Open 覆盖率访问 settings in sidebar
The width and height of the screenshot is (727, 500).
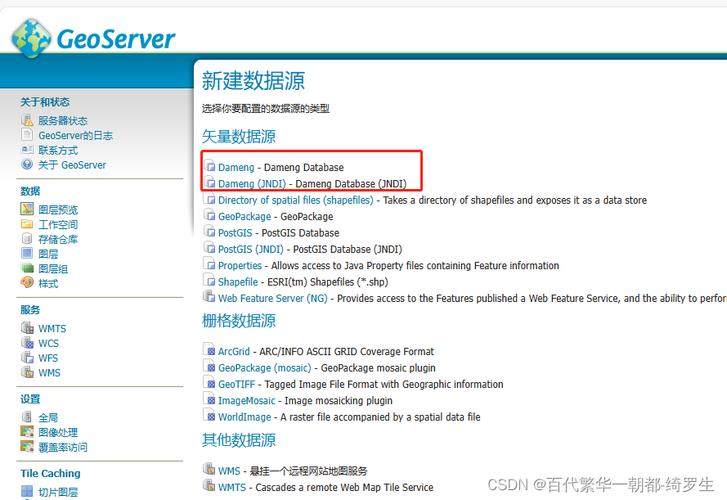[63, 447]
